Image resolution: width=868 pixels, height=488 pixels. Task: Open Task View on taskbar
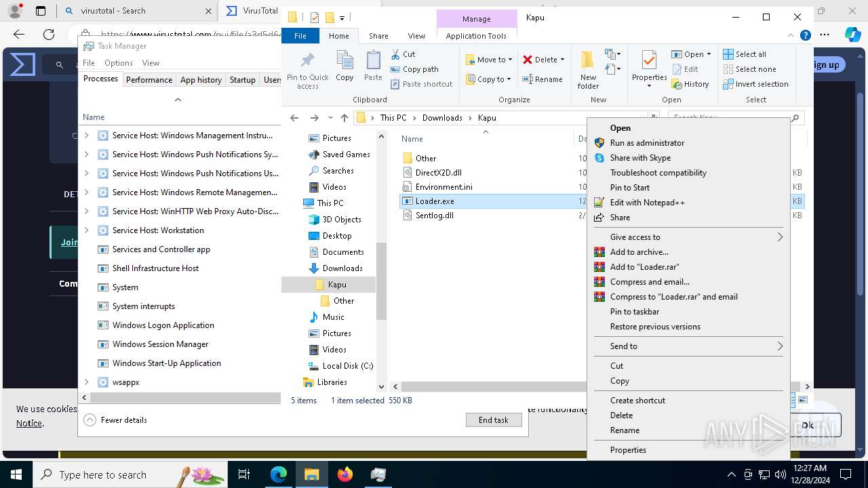[x=244, y=474]
